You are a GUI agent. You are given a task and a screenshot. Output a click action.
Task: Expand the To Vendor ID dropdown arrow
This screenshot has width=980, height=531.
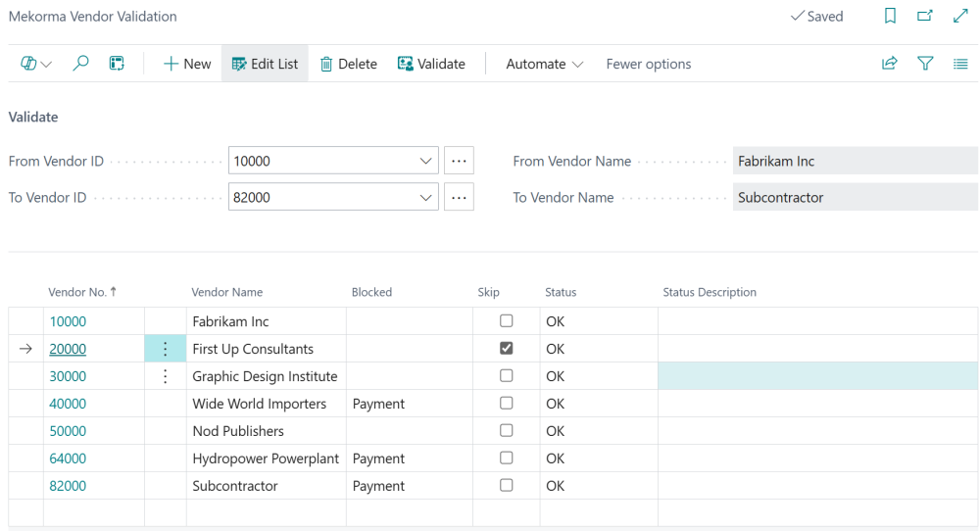425,197
